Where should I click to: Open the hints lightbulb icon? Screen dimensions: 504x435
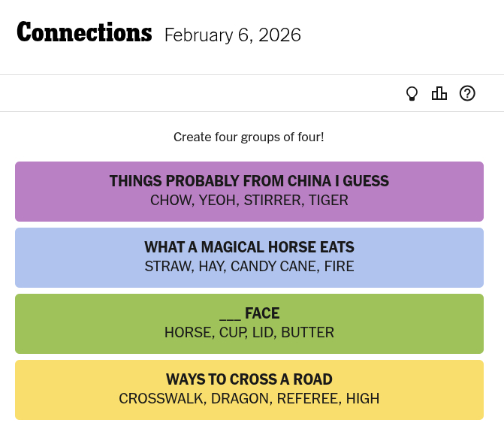tap(412, 94)
